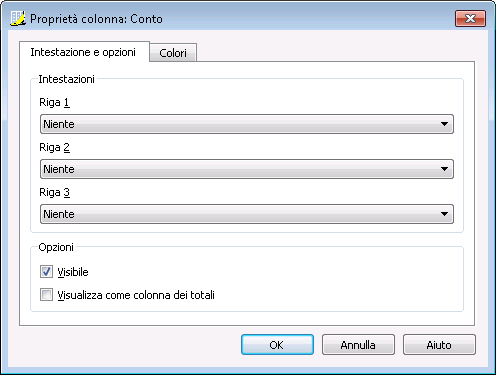The height and width of the screenshot is (375, 496).
Task: Expand the Riga 3 dropdown arrow
Action: pyautogui.click(x=444, y=214)
